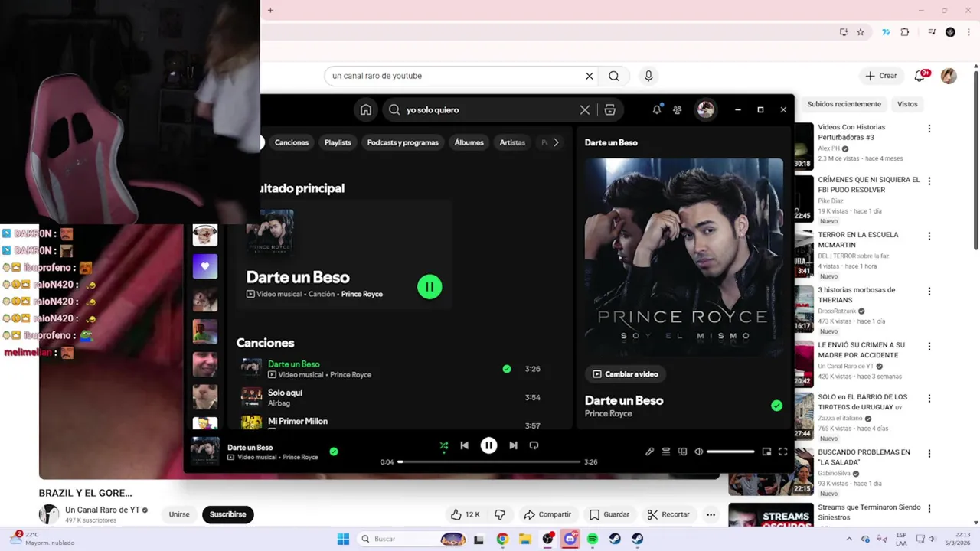The width and height of the screenshot is (980, 551).
Task: Open options for CRÍMENES QUE NI SIQUIERA video
Action: 929,181
